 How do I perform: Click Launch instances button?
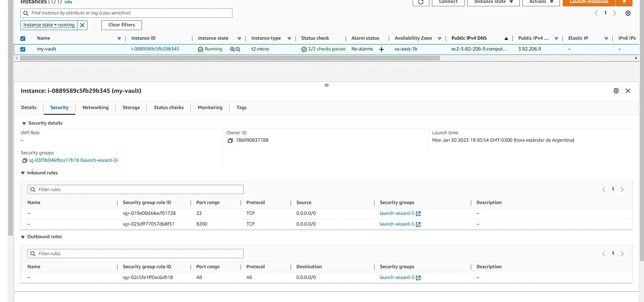point(589,2)
